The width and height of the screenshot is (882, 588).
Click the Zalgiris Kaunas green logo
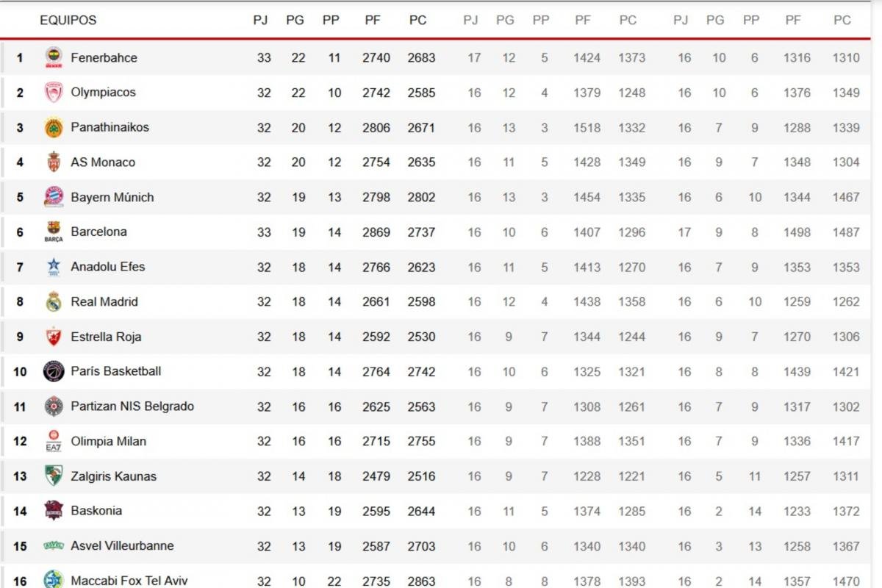coord(54,476)
